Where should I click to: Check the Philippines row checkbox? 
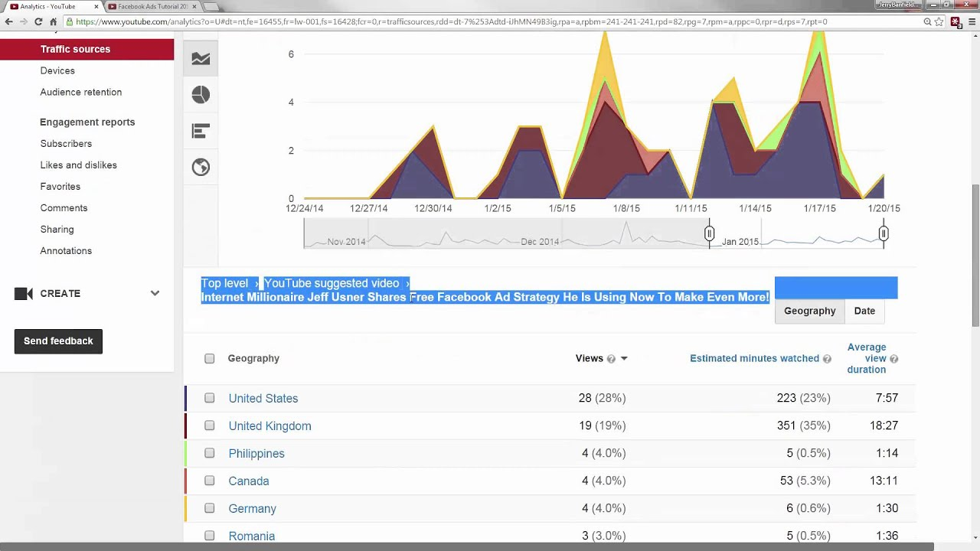tap(210, 453)
